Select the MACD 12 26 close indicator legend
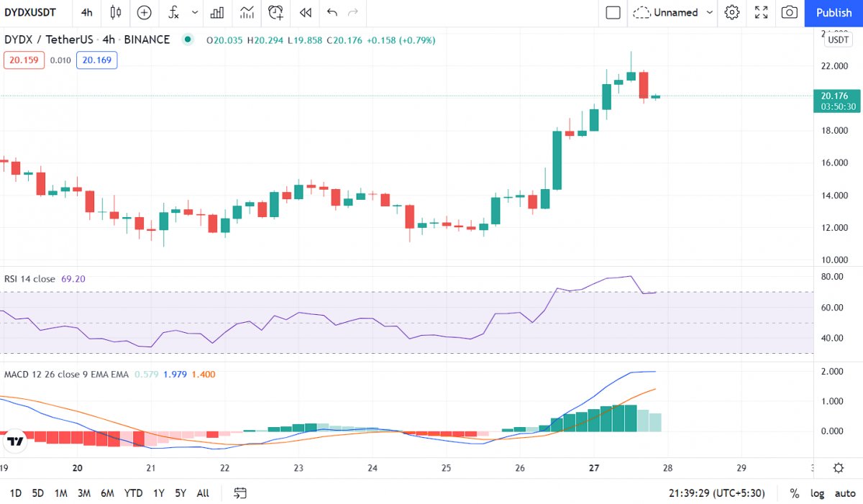Screen dimensions: 863x504 pos(67,375)
